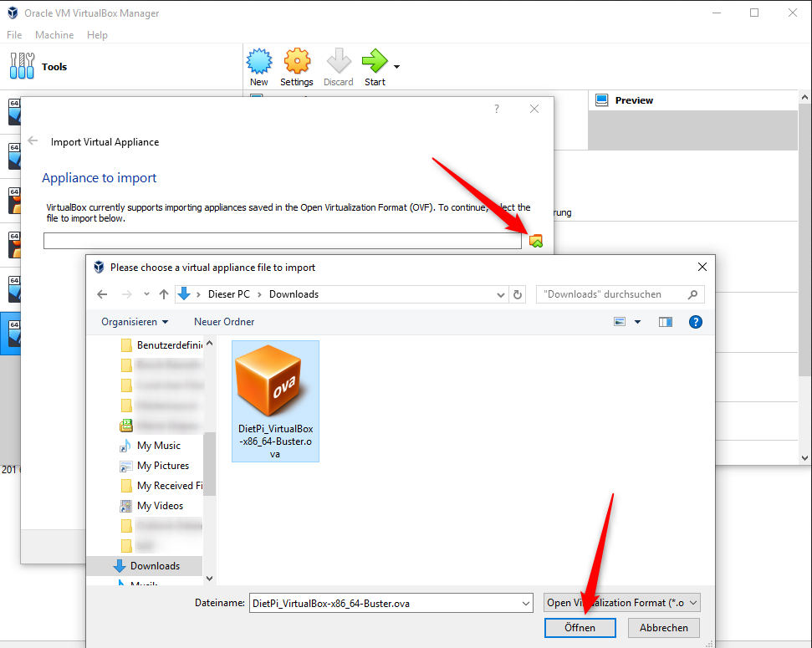Maximize the VirtualBox Manager window
This screenshot has width=812, height=648.
(754, 13)
